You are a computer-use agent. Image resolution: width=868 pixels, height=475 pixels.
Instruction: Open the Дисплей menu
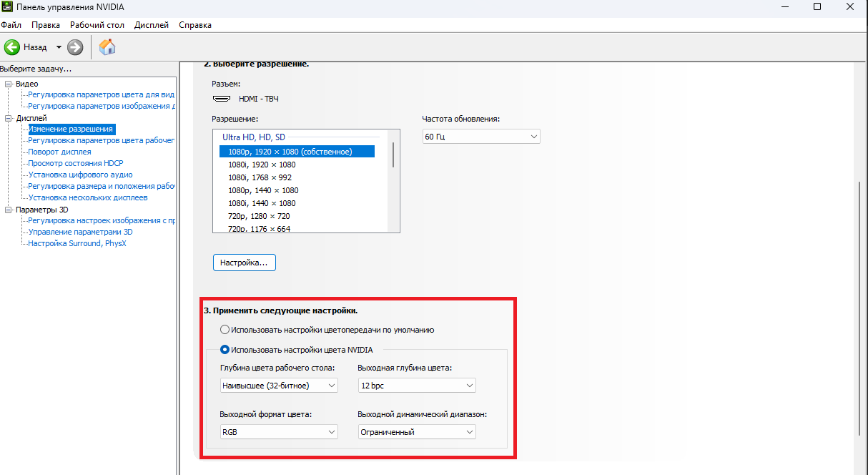pyautogui.click(x=152, y=24)
